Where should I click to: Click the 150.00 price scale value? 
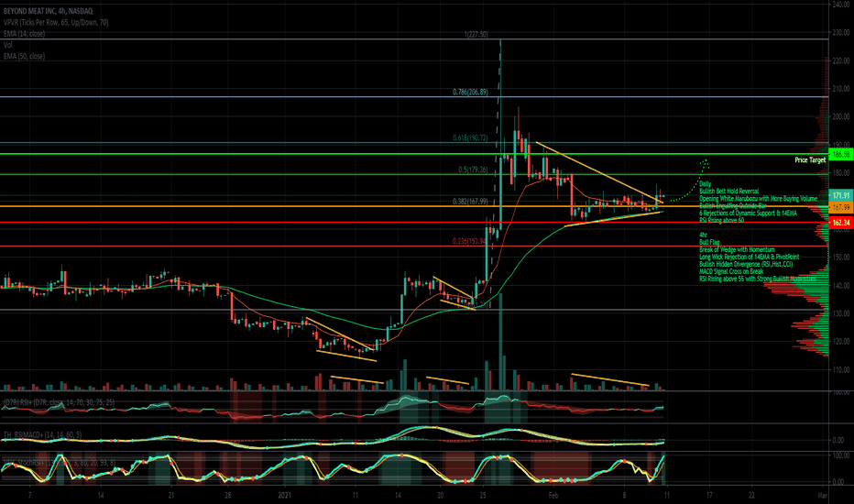coord(841,257)
